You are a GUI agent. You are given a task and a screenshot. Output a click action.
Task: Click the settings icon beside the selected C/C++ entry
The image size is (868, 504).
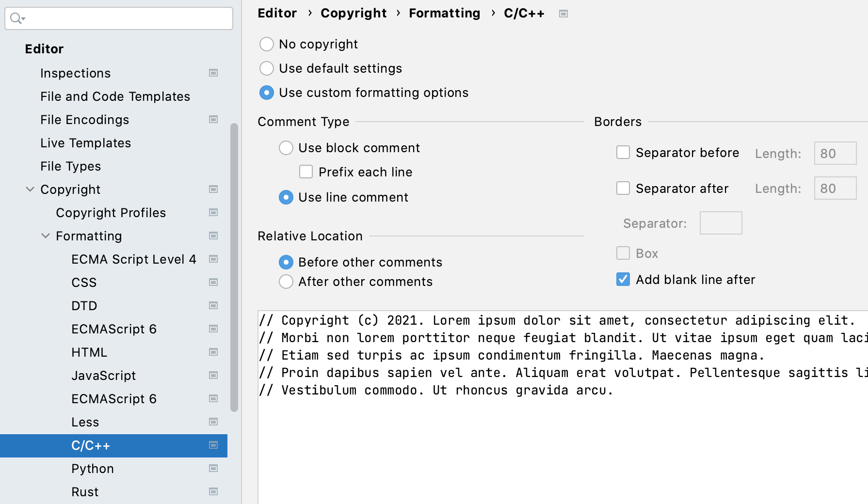click(x=213, y=445)
